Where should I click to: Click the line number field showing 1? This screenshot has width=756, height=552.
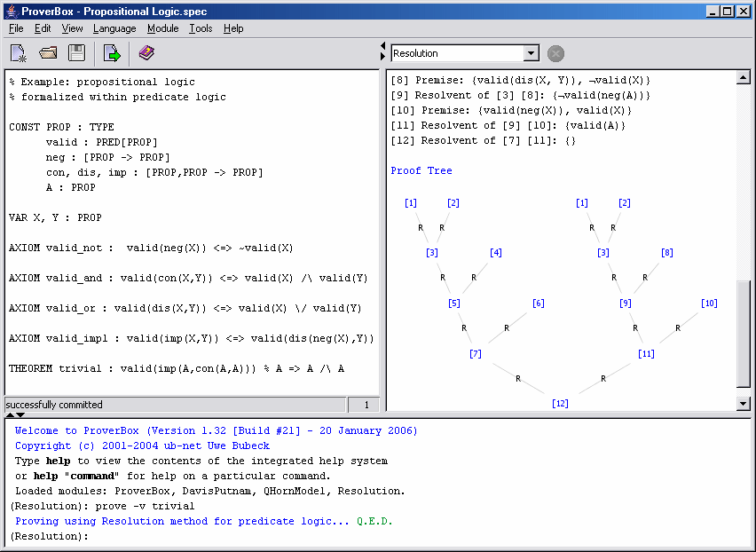point(364,405)
